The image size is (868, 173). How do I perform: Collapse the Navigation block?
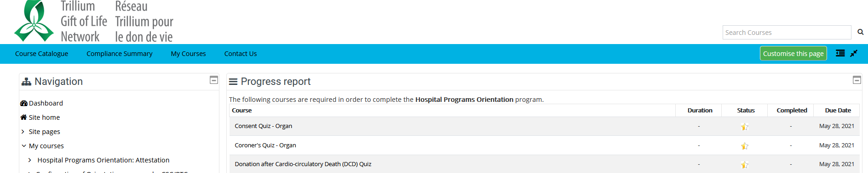coord(214,80)
